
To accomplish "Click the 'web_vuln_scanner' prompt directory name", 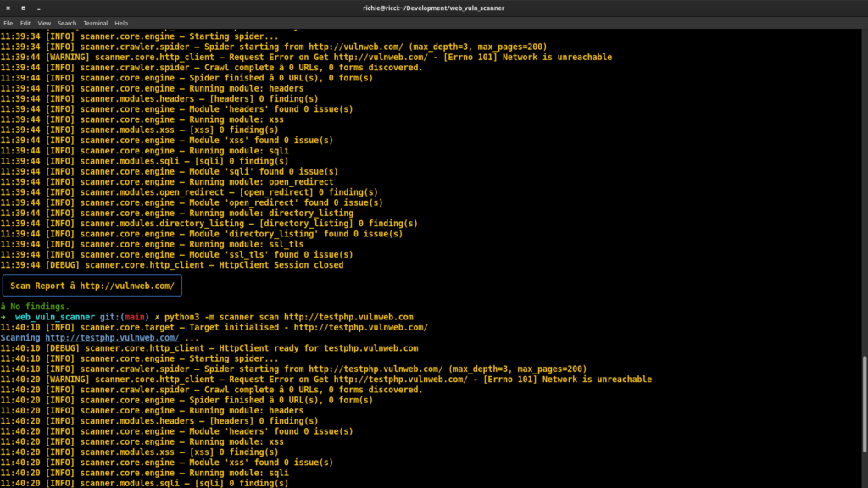I will [55, 317].
